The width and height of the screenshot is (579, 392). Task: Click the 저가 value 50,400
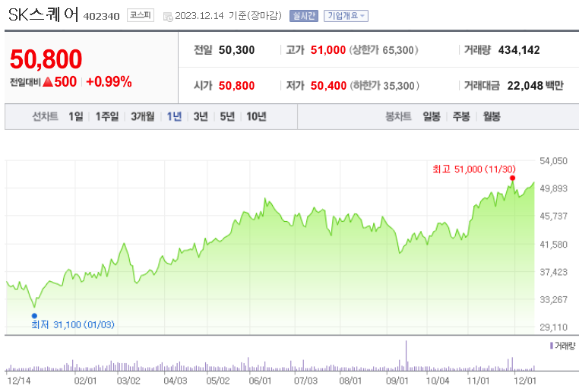[328, 86]
